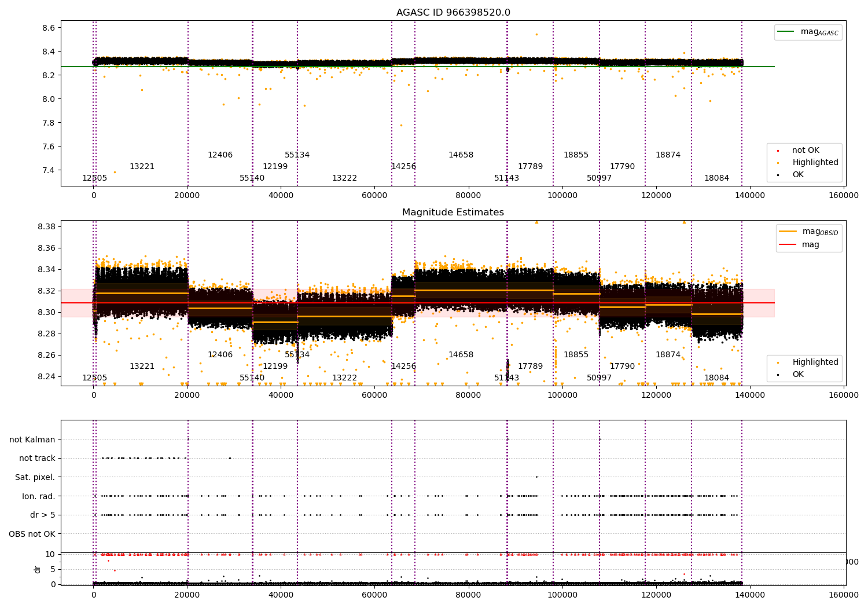Click the 'dr > 5' row label
868x608 pixels.
click(x=43, y=515)
